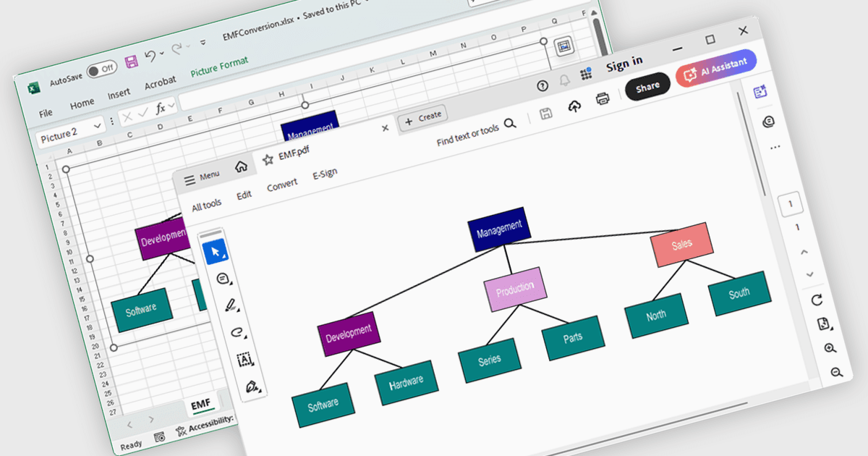This screenshot has width=868, height=456.
Task: Print the PDF with the printer icon
Action: [603, 99]
